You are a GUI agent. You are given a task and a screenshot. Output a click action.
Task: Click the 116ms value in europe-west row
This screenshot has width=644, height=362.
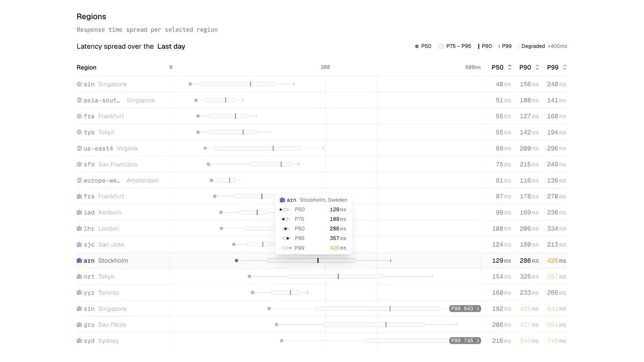click(x=529, y=181)
